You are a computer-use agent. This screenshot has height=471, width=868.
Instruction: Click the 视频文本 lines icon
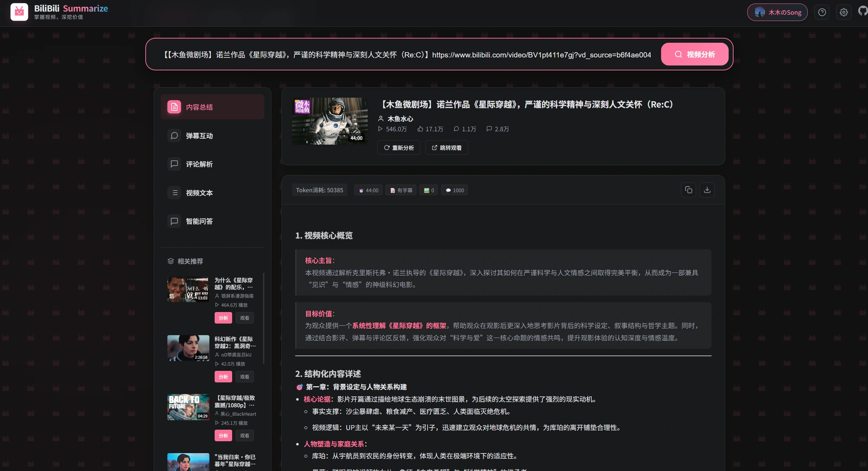174,193
